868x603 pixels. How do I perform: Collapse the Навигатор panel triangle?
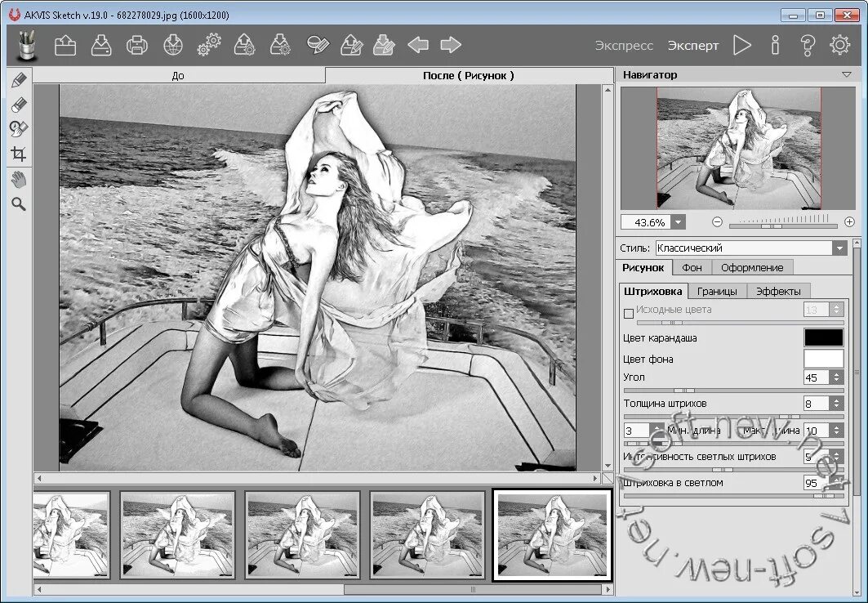pos(847,74)
